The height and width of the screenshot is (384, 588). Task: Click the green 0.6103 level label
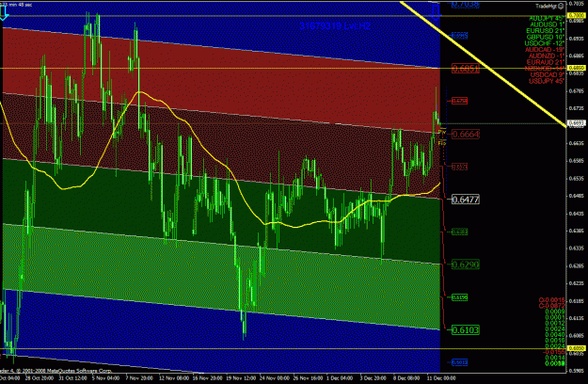pos(465,330)
